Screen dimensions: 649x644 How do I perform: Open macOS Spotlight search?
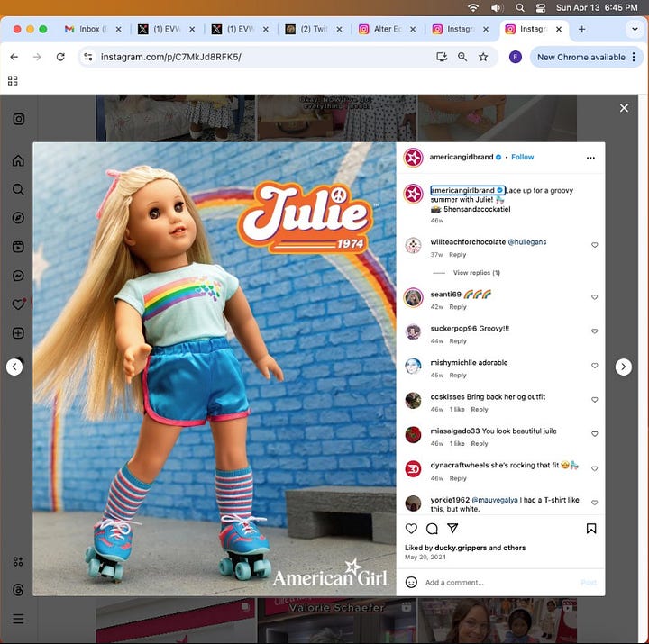coord(520,7)
